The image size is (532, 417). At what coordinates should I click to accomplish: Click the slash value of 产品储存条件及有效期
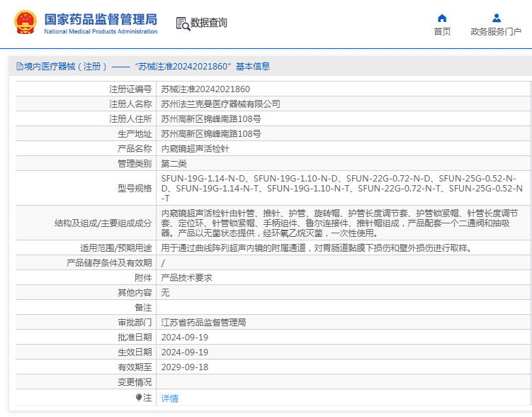coord(163,263)
